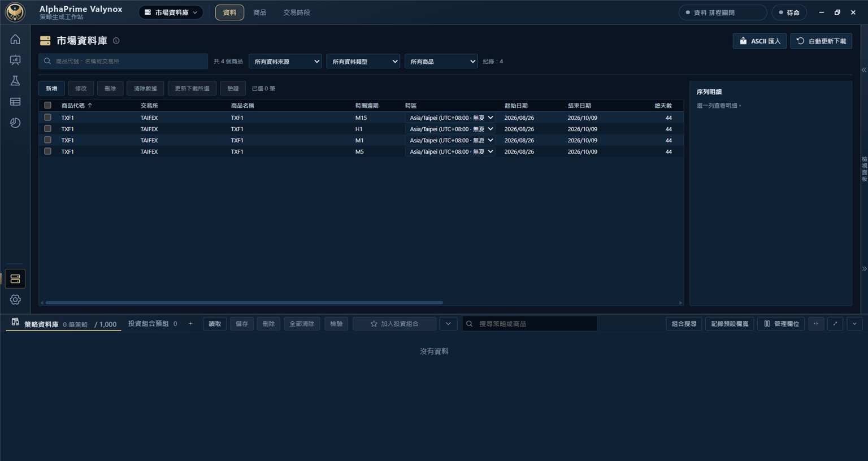Image resolution: width=868 pixels, height=461 pixels.
Task: Open the 所有商品 filter dropdown
Action: click(x=441, y=61)
